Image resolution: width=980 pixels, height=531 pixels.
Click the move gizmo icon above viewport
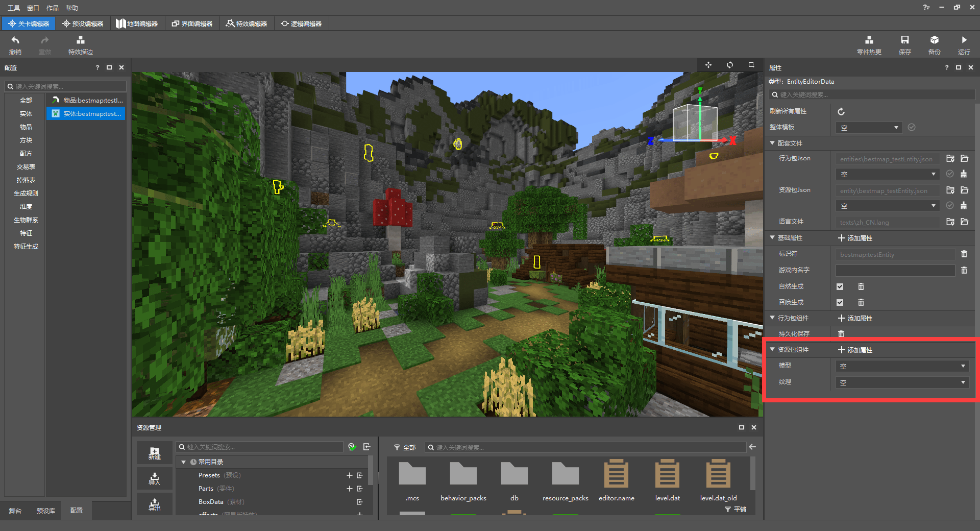click(708, 65)
